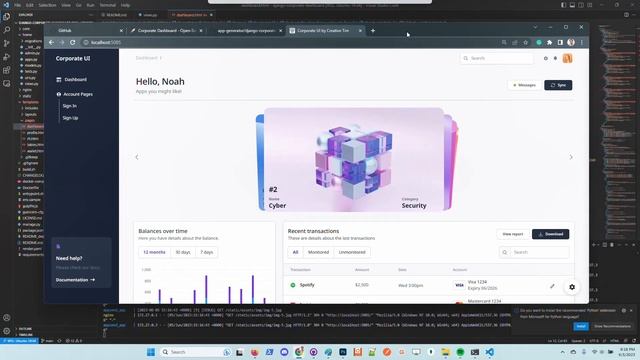Open Windows Start menu

(151, 352)
